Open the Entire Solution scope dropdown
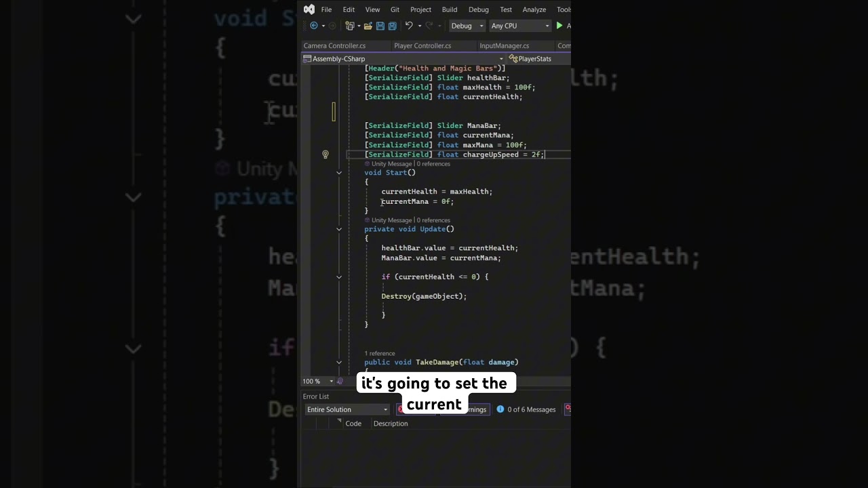Viewport: 868px width, 488px height. click(347, 409)
